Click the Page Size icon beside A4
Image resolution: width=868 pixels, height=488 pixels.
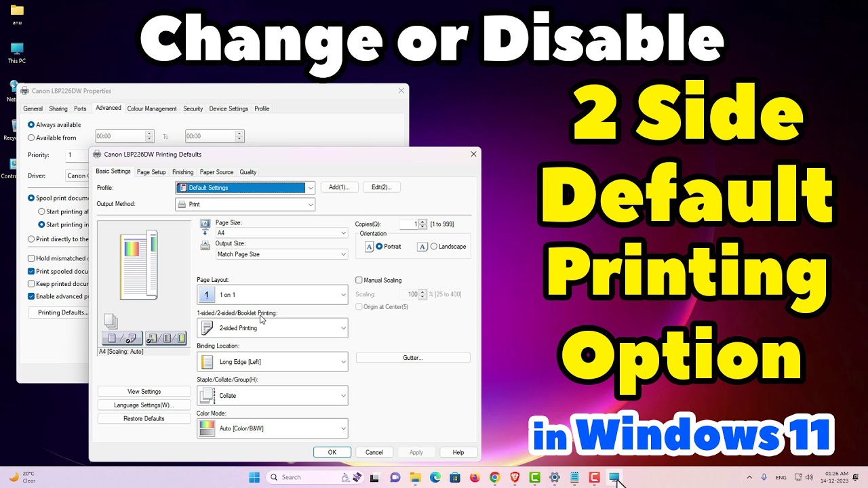205,228
